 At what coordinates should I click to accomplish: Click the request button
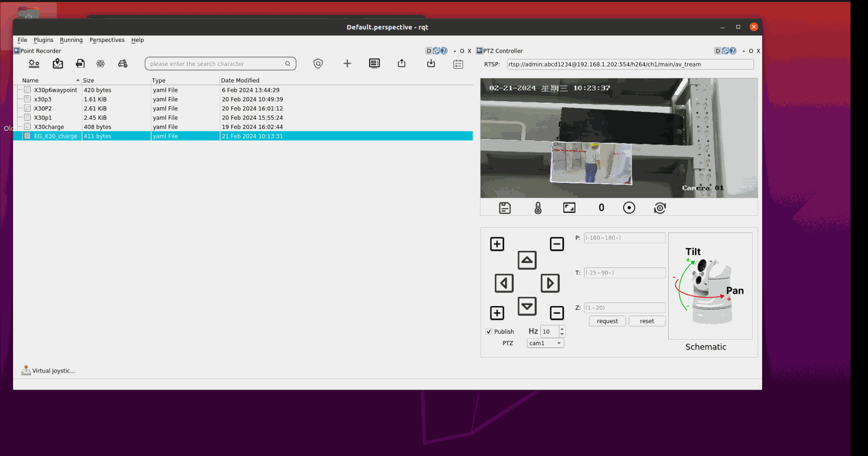pos(607,321)
